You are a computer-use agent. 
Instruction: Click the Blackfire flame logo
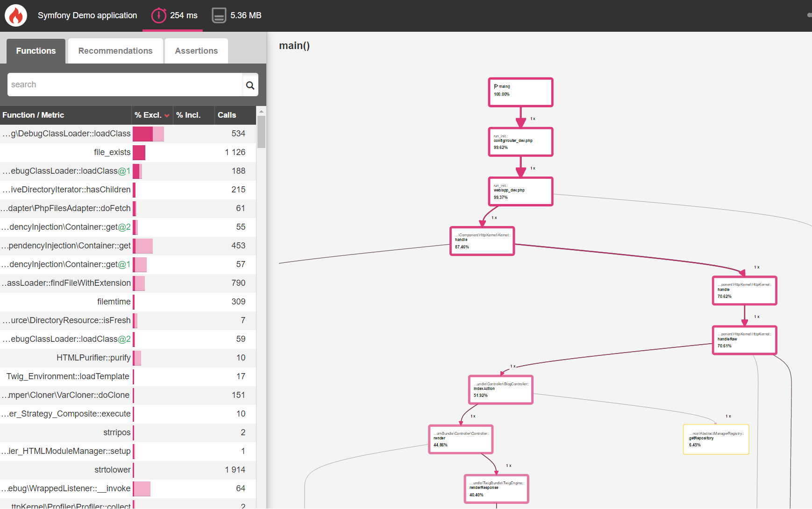(x=16, y=15)
